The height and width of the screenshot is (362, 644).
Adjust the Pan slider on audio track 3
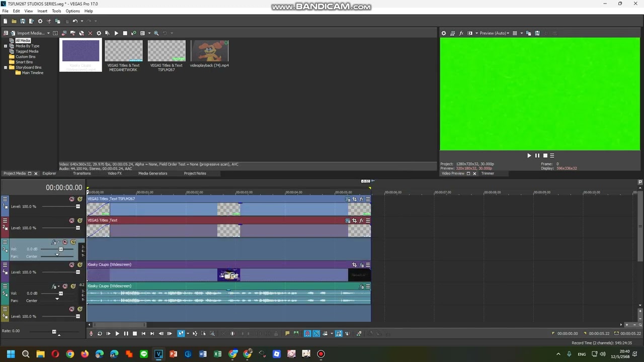click(x=57, y=255)
